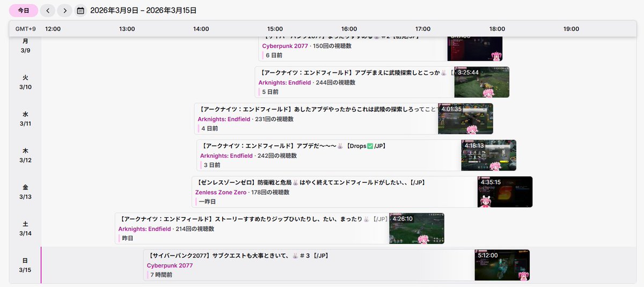644x287 pixels.
Task: Click the 13:00 time column header
Action: point(127,29)
